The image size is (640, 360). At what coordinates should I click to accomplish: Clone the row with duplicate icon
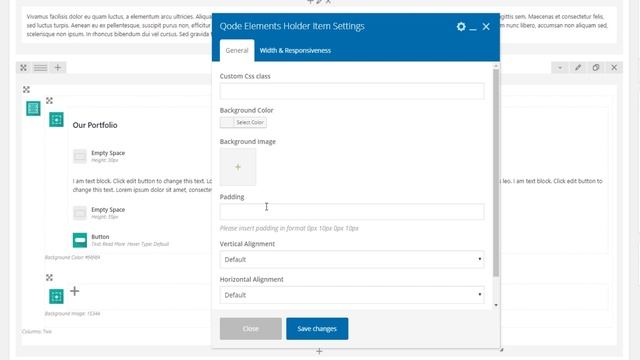[x=596, y=68]
